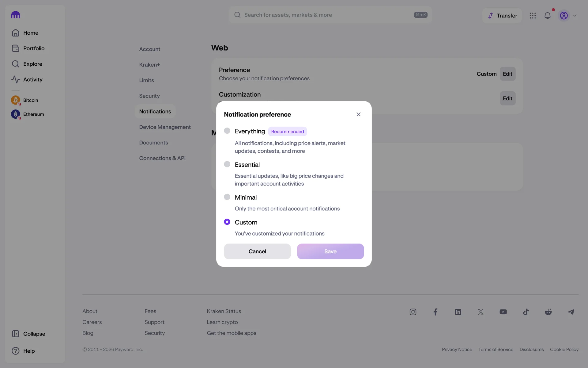Screen dimensions: 588x368
Task: Close the Notification preference dialog
Action: point(358,114)
